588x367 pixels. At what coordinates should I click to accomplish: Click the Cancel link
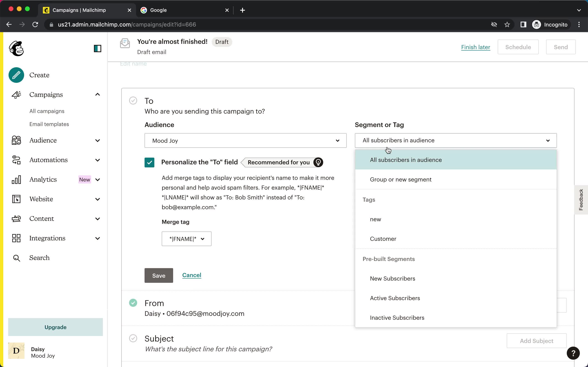pos(191,275)
